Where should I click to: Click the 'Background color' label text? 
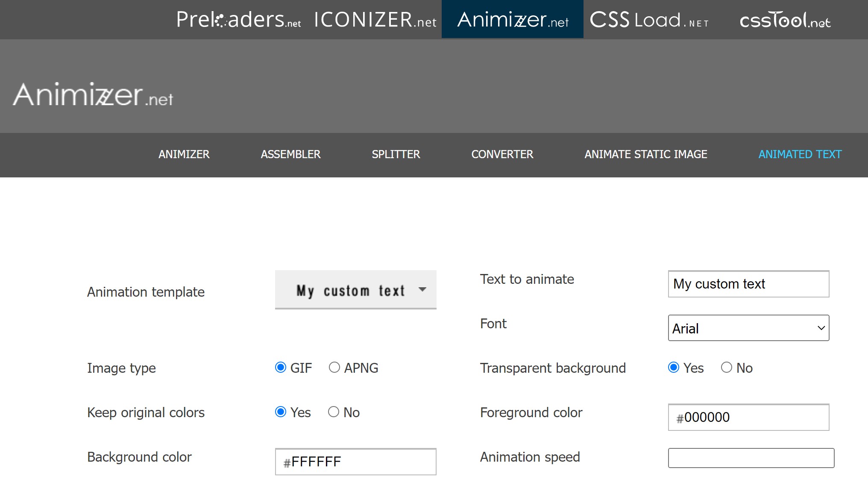pos(139,457)
